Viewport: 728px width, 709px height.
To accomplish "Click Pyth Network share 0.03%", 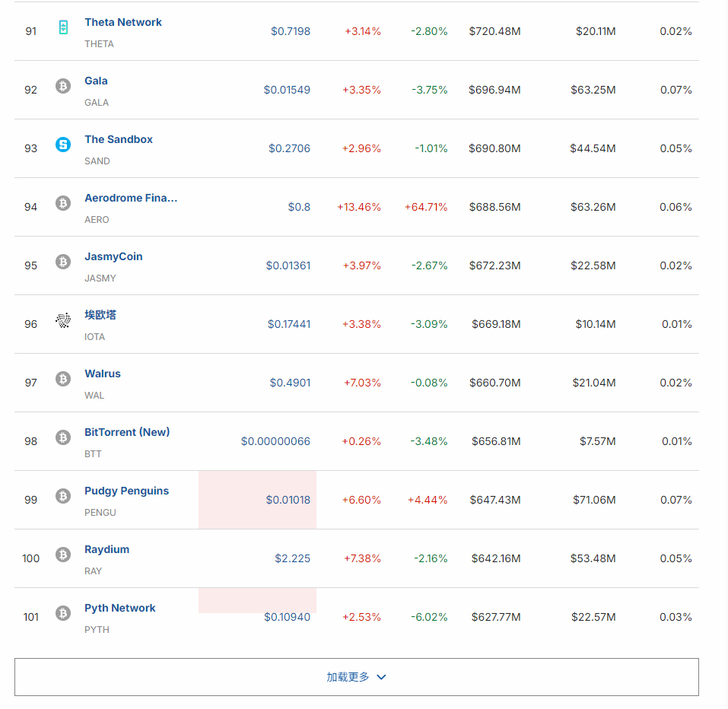I will [x=676, y=617].
